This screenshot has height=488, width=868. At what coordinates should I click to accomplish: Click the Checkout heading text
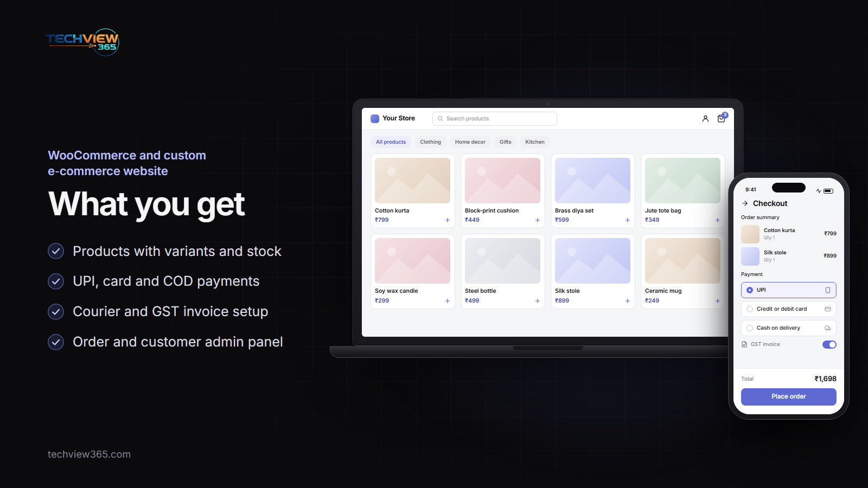[x=770, y=203]
